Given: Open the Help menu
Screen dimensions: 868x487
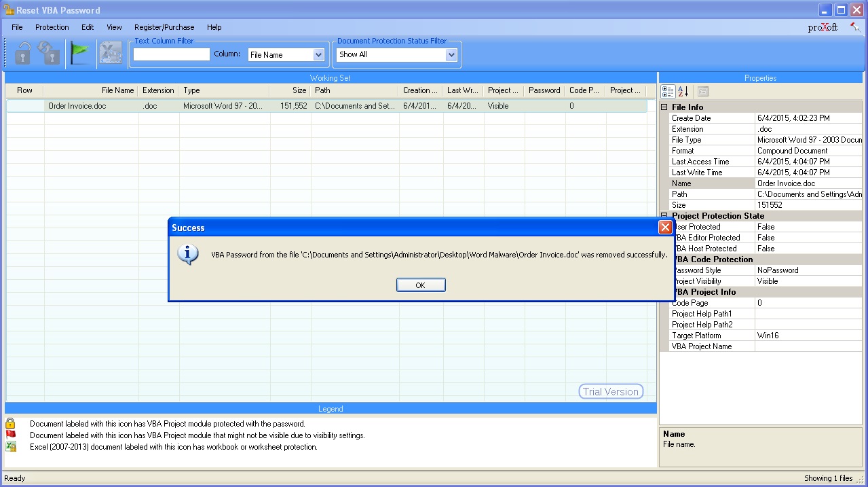Looking at the screenshot, I should tap(214, 27).
